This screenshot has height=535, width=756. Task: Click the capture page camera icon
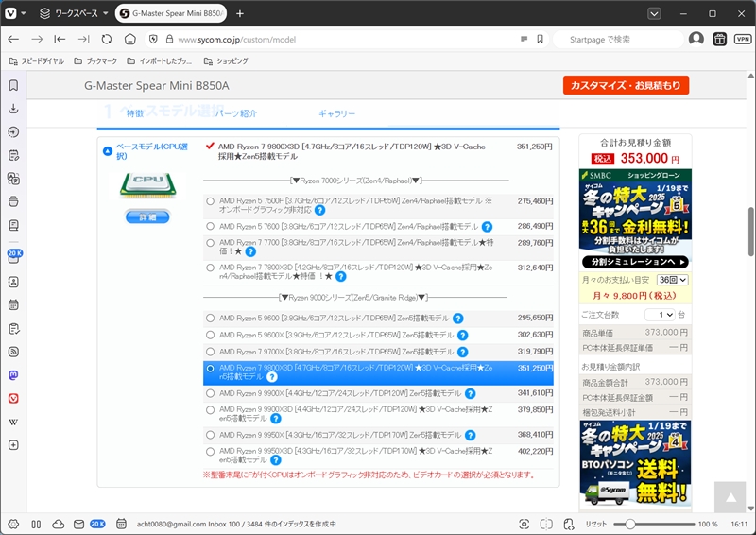[x=524, y=524]
